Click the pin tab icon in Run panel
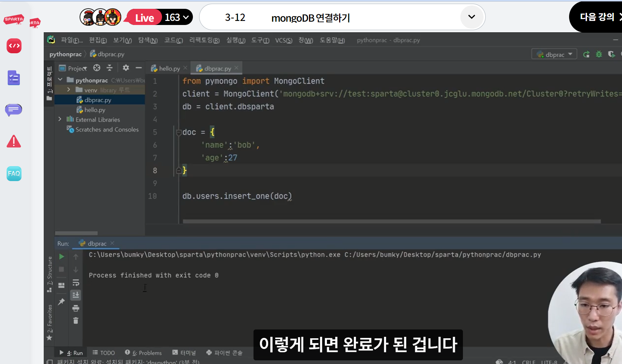The height and width of the screenshot is (364, 622). (62, 302)
